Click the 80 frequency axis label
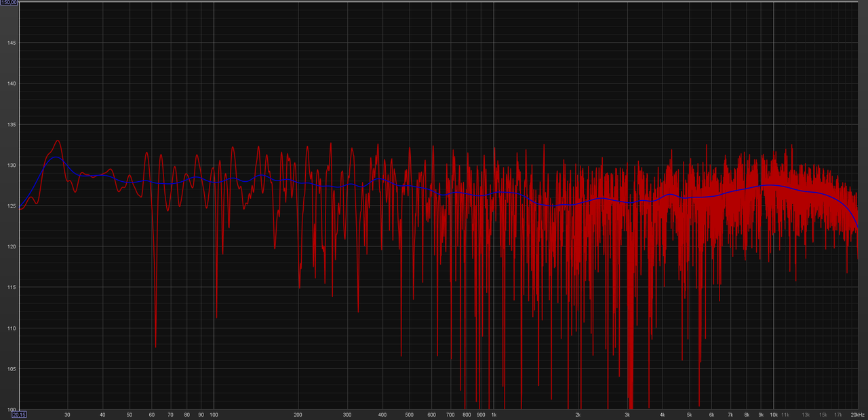868x420 pixels. [x=186, y=415]
